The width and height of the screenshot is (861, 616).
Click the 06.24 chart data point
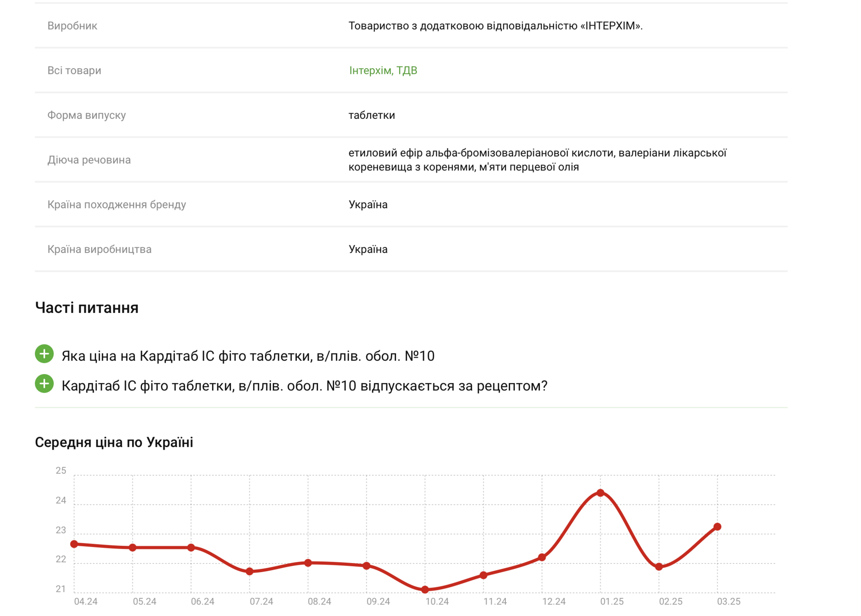(x=191, y=548)
